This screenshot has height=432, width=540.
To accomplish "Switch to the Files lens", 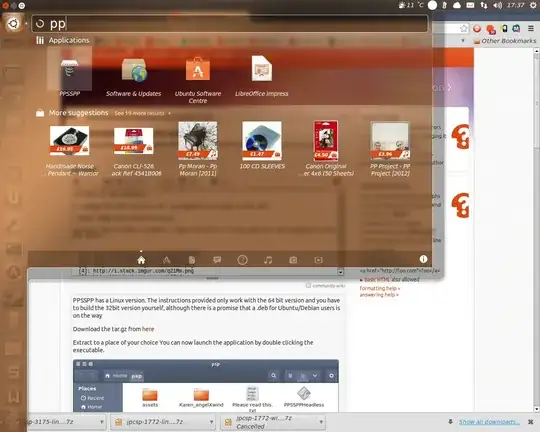I will (x=192, y=260).
